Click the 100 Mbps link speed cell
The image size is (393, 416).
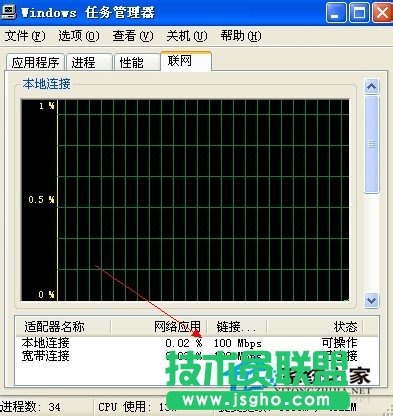click(x=238, y=343)
